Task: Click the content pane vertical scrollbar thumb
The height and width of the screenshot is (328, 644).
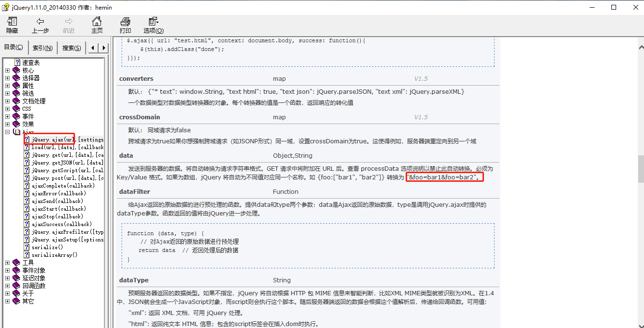Action: (640, 168)
